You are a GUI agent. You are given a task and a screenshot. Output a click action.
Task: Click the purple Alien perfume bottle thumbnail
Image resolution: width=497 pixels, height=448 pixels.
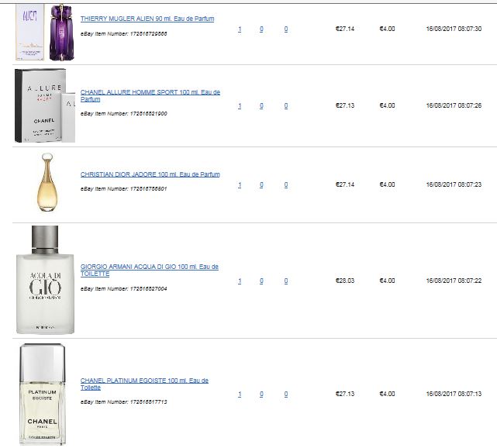(62, 33)
